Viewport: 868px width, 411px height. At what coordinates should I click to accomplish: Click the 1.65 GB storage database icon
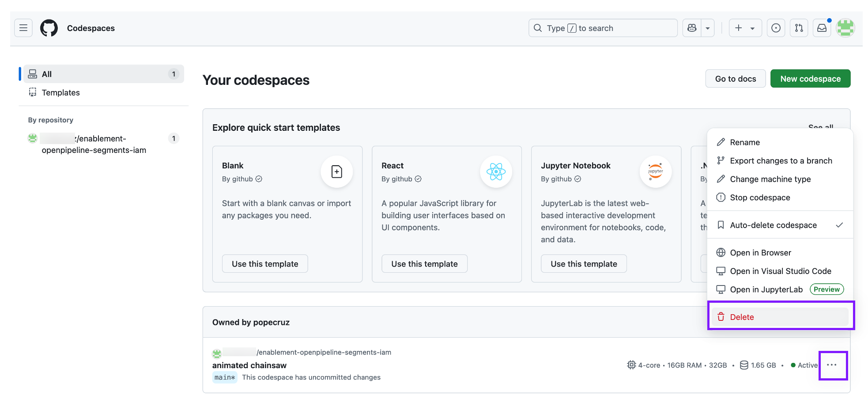(744, 365)
